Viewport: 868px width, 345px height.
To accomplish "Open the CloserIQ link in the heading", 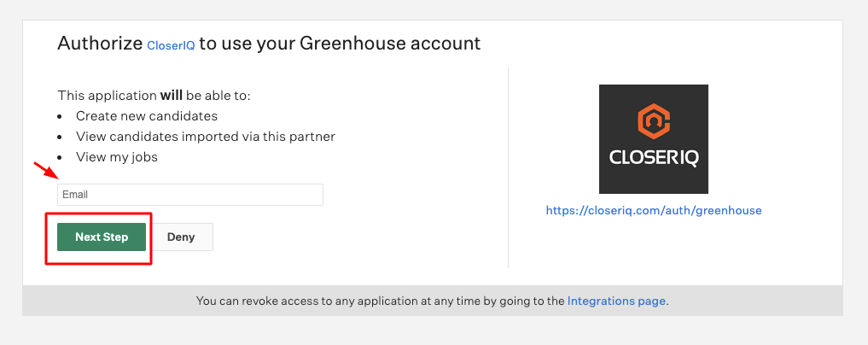I will (x=171, y=44).
